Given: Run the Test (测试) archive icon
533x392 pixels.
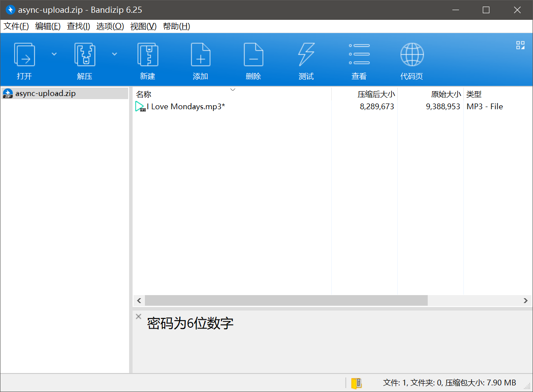Looking at the screenshot, I should point(306,55).
